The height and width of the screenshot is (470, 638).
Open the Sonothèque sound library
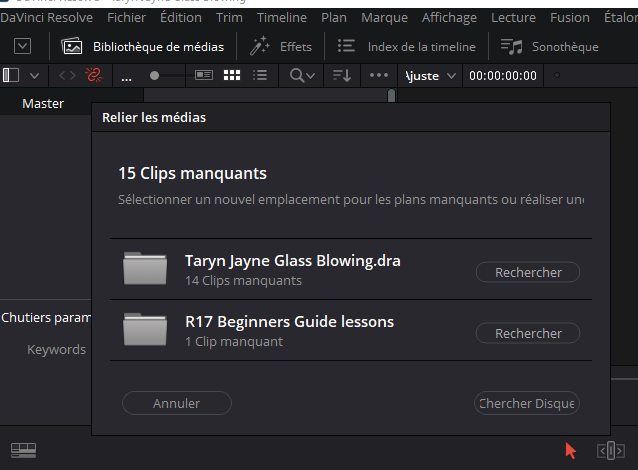coord(549,46)
